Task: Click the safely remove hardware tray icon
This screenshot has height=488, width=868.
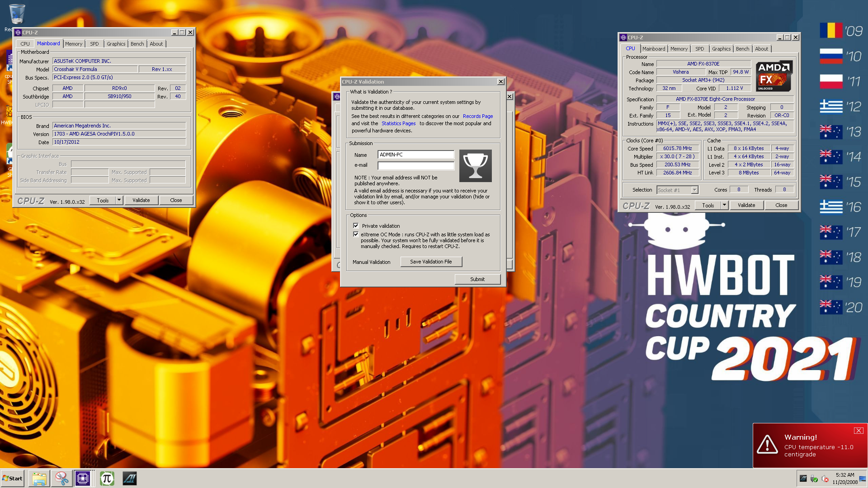Action: click(x=814, y=479)
